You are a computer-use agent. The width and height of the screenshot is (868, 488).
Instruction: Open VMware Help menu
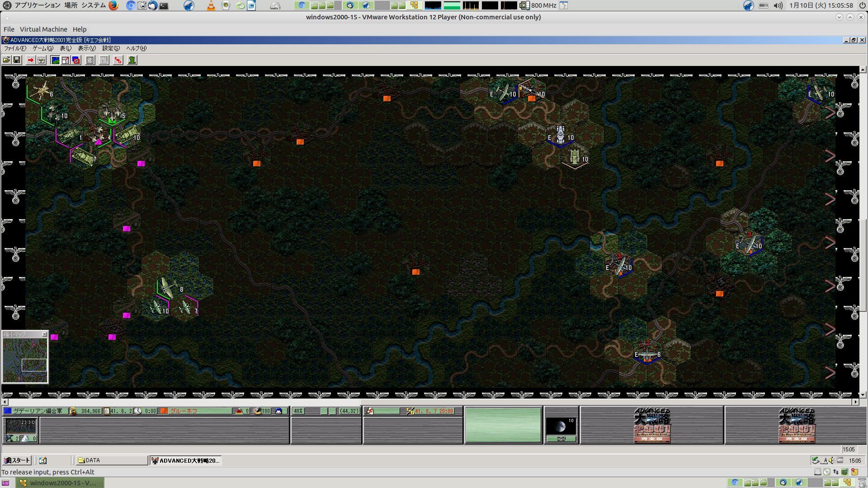80,29
